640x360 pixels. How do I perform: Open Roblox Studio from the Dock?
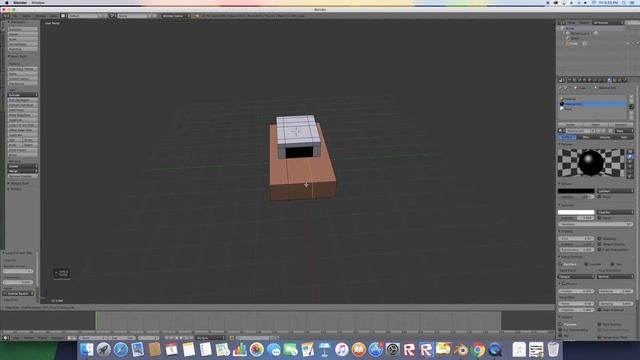pyautogui.click(x=426, y=350)
